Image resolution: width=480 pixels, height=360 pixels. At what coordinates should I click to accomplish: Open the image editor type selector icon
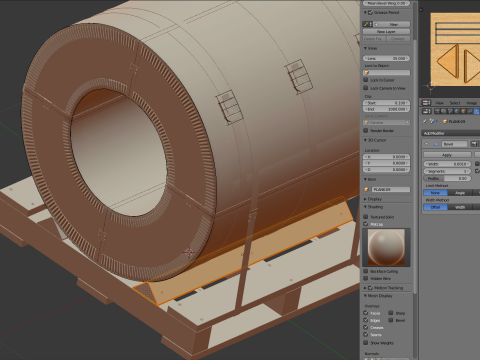pyautogui.click(x=426, y=103)
